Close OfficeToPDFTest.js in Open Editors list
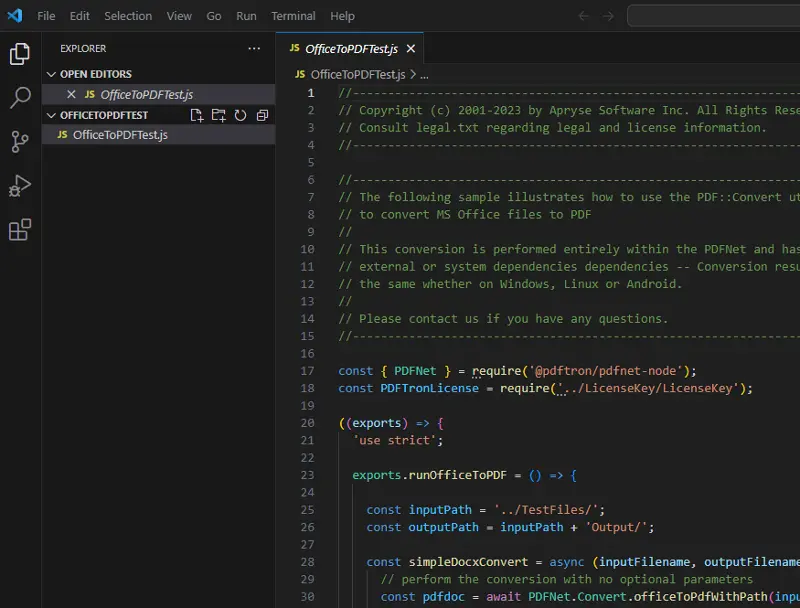This screenshot has height=608, width=800. coord(71,94)
